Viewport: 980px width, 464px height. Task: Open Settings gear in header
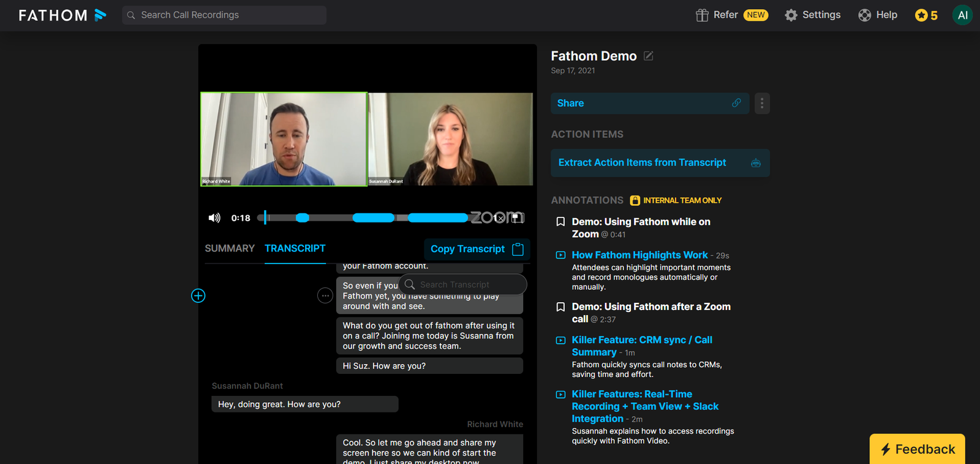tap(791, 15)
